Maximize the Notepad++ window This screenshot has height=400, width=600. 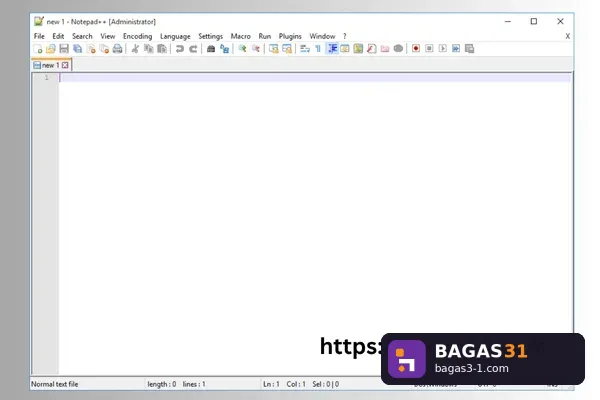534,21
